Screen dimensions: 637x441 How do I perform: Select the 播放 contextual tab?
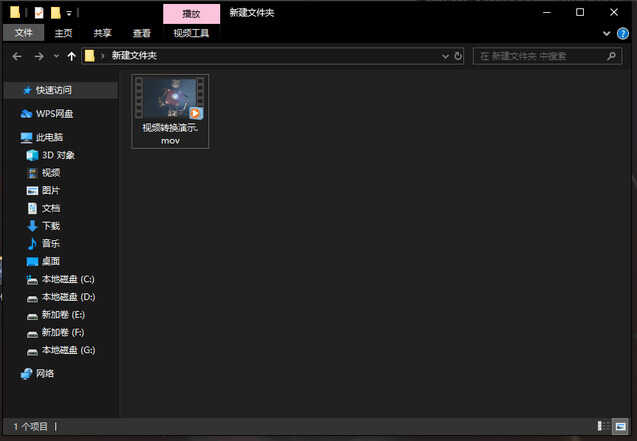click(191, 14)
